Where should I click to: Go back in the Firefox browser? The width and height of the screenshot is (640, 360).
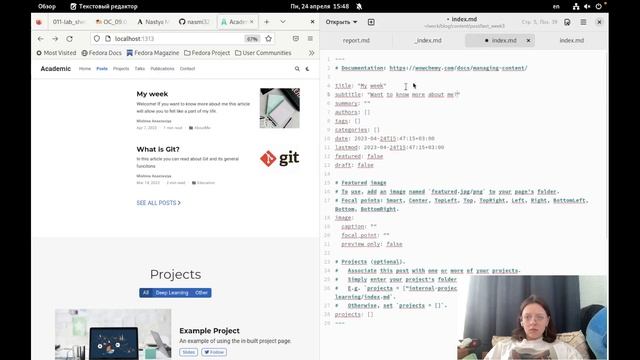click(40, 39)
